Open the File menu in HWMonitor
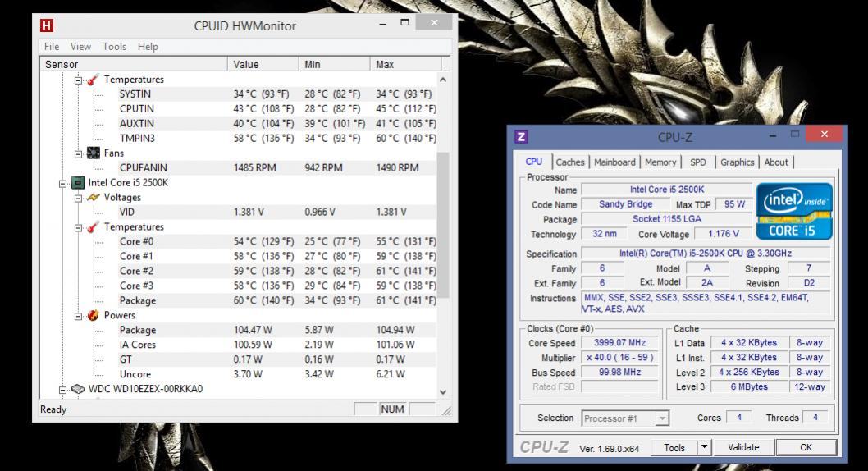 click(x=52, y=47)
